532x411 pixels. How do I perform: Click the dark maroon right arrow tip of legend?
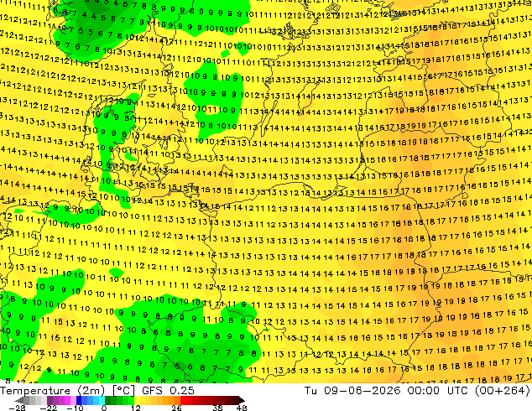click(242, 400)
